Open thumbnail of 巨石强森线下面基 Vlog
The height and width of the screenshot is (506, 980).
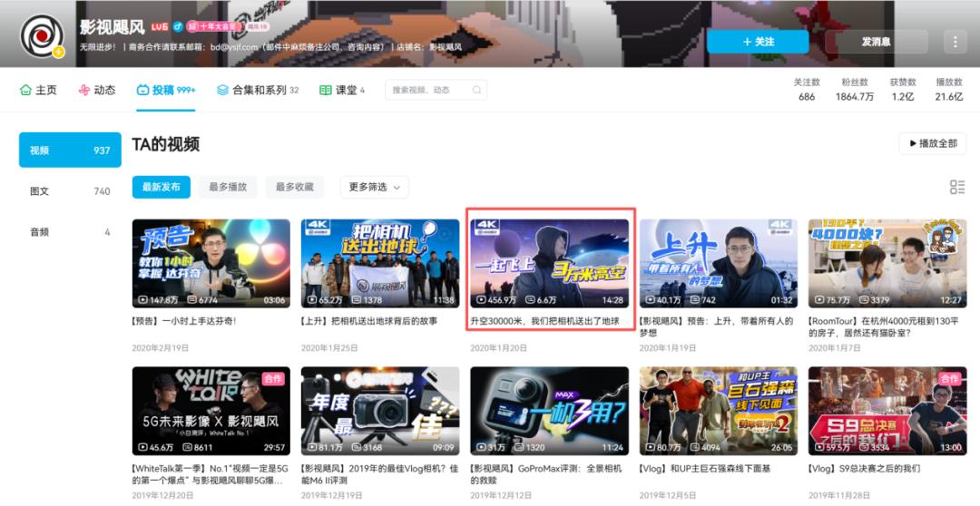(718, 411)
